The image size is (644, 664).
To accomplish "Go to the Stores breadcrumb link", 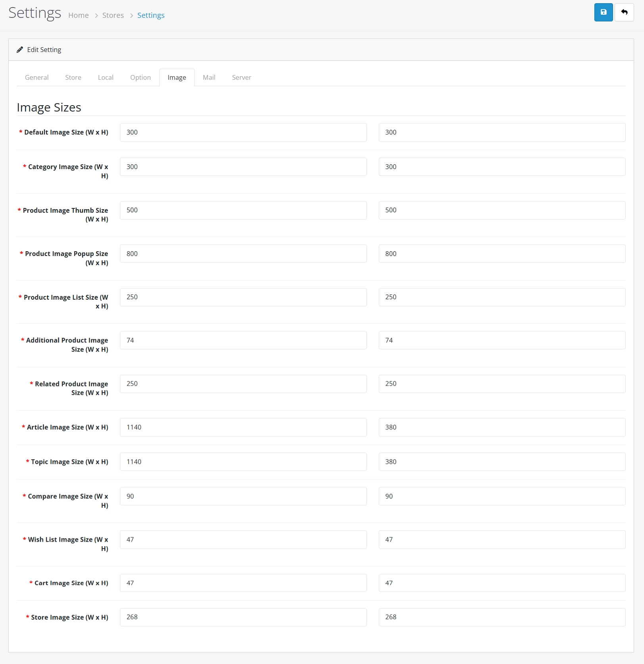I will (113, 15).
